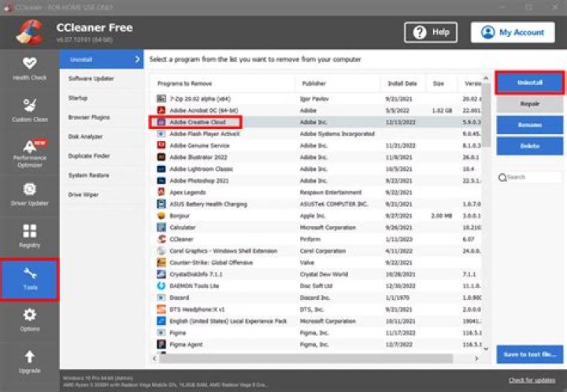Open the Drive Wiper tool
Image resolution: width=567 pixels, height=392 pixels.
click(x=83, y=194)
